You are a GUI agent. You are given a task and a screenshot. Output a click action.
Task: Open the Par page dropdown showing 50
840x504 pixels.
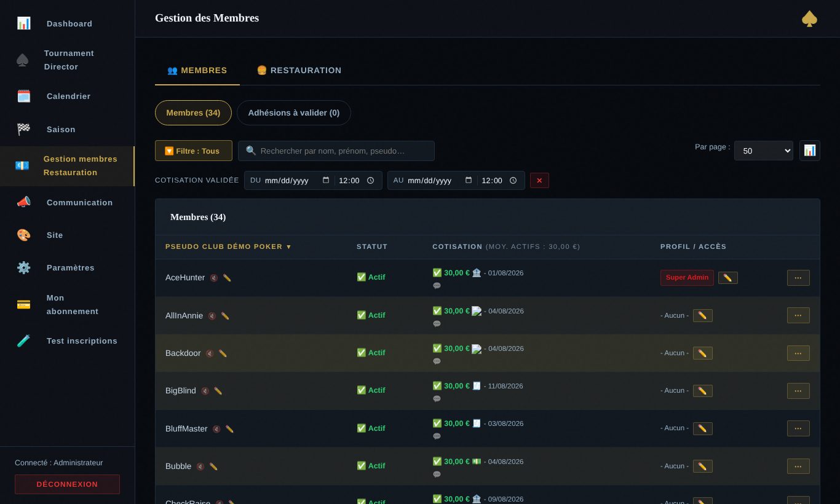[764, 151]
